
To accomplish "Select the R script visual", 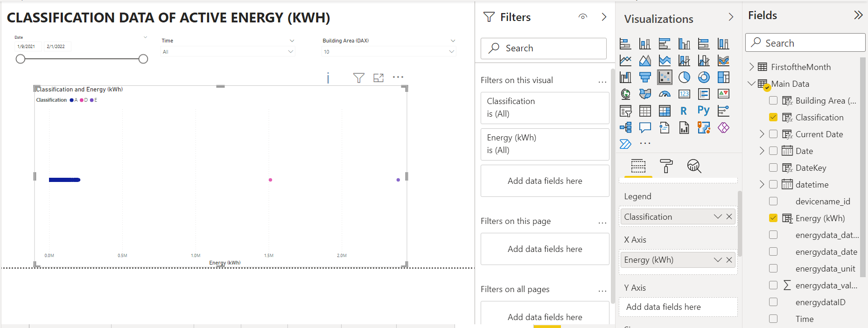I will point(684,111).
